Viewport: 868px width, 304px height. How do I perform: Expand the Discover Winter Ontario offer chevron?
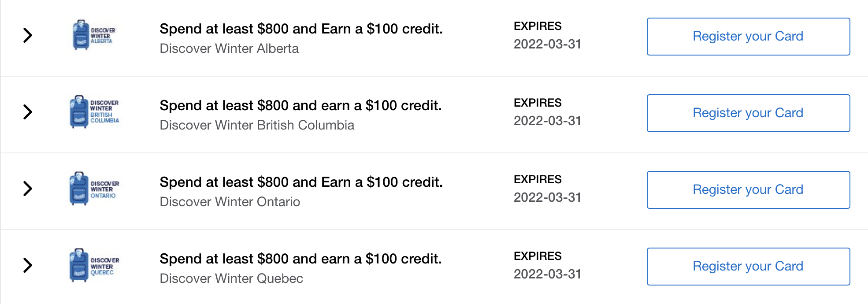tap(28, 189)
